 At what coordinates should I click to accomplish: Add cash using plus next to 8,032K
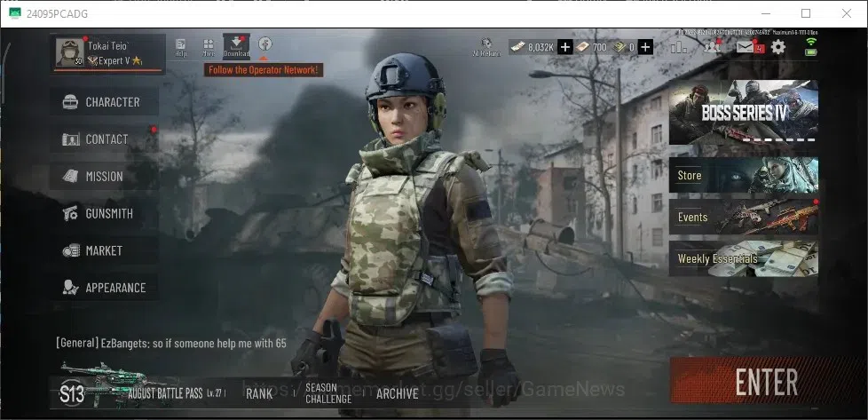pos(564,47)
